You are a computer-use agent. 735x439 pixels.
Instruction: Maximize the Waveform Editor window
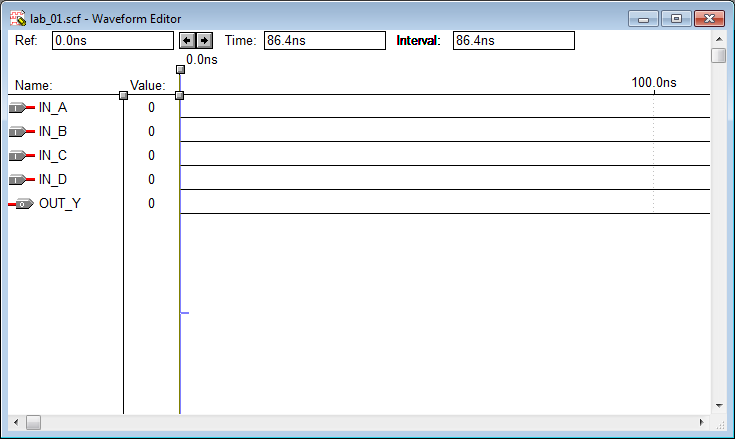point(676,19)
